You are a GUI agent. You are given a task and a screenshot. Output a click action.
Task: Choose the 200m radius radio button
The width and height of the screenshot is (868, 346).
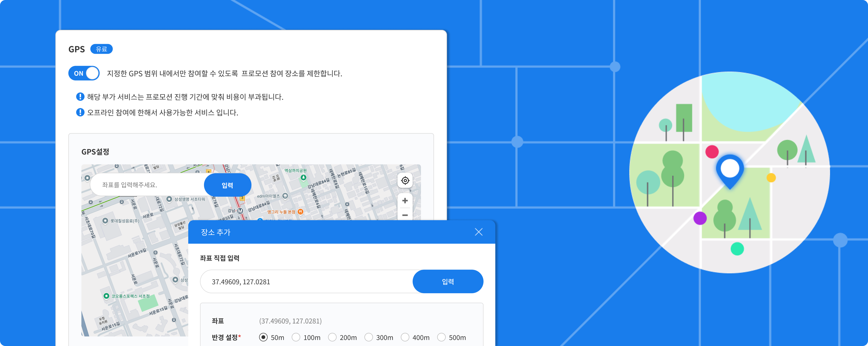point(332,337)
